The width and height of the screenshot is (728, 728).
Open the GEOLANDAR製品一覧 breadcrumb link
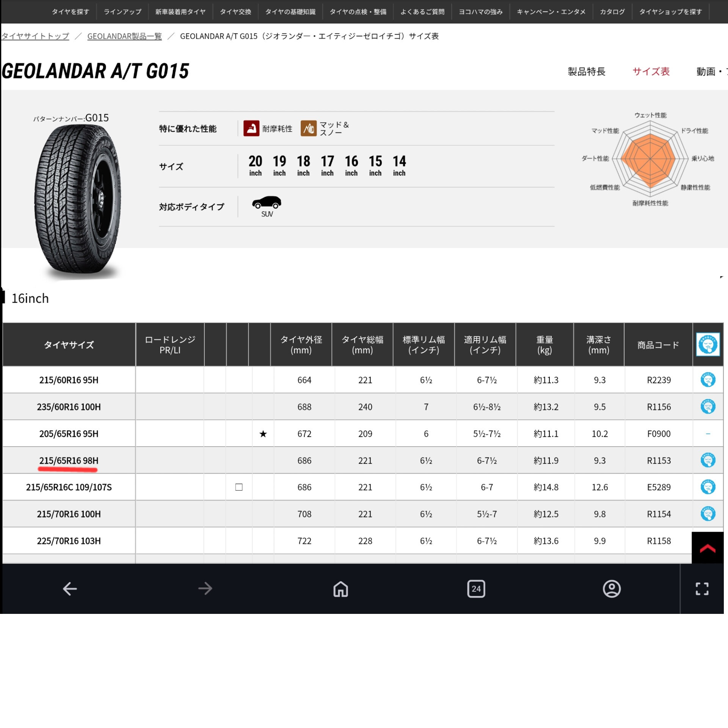point(124,36)
